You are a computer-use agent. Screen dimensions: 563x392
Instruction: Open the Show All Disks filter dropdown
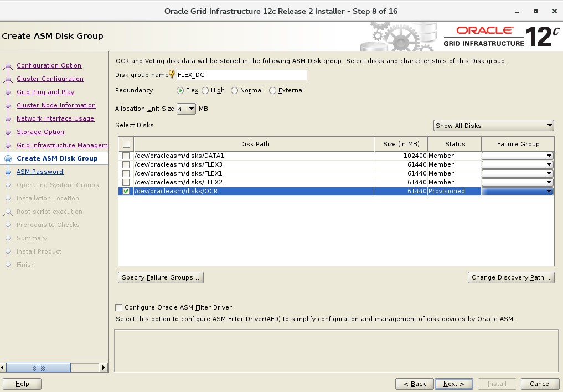tap(493, 125)
